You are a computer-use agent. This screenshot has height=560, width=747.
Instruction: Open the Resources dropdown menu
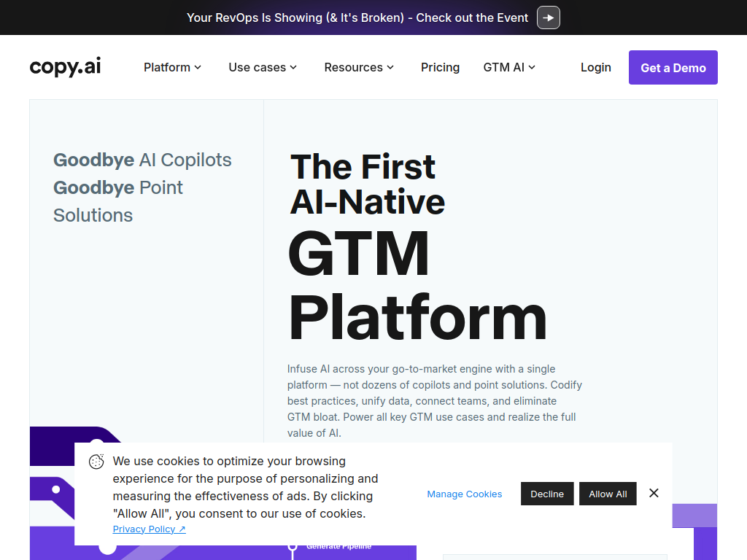[359, 67]
